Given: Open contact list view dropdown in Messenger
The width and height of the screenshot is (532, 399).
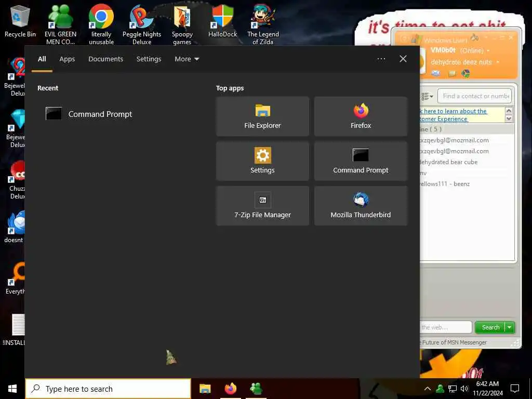Looking at the screenshot, I should 427,96.
